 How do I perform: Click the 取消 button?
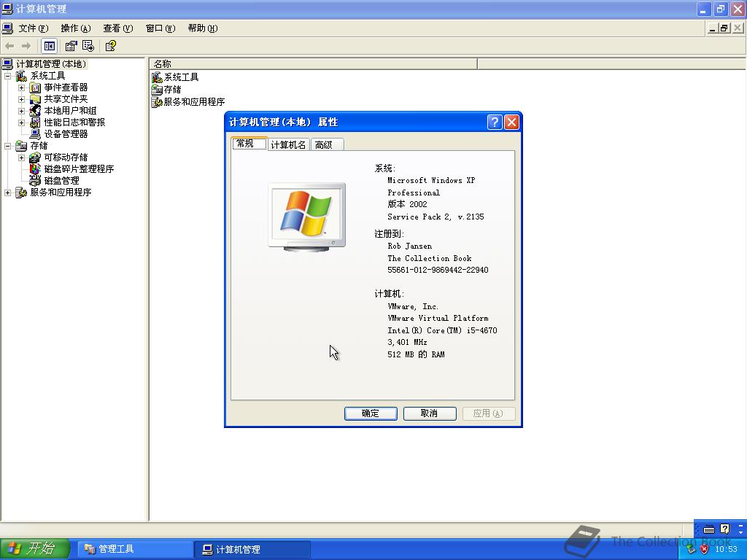coord(430,413)
